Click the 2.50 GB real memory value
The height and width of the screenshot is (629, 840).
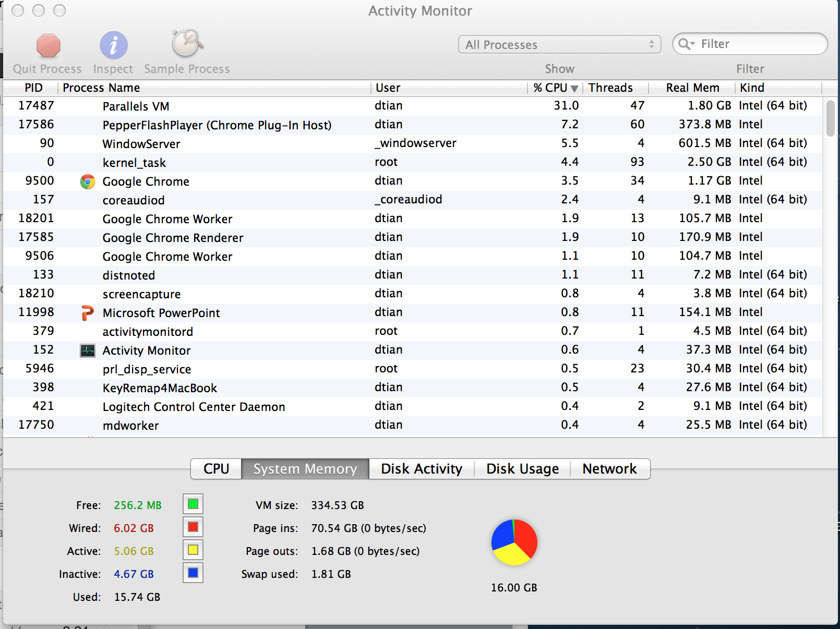709,162
